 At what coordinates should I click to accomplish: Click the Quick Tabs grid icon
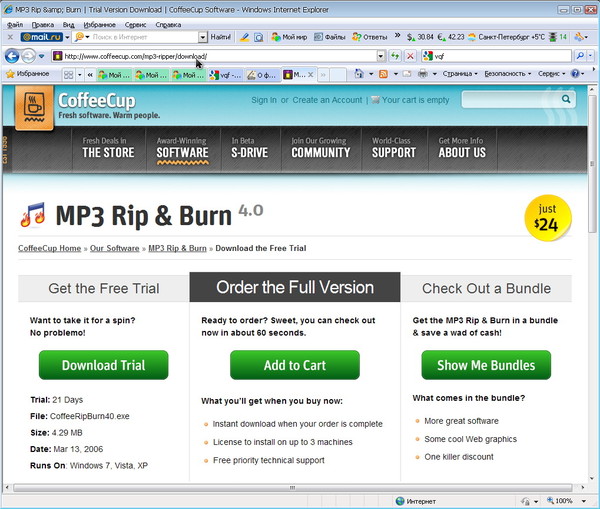coord(68,74)
